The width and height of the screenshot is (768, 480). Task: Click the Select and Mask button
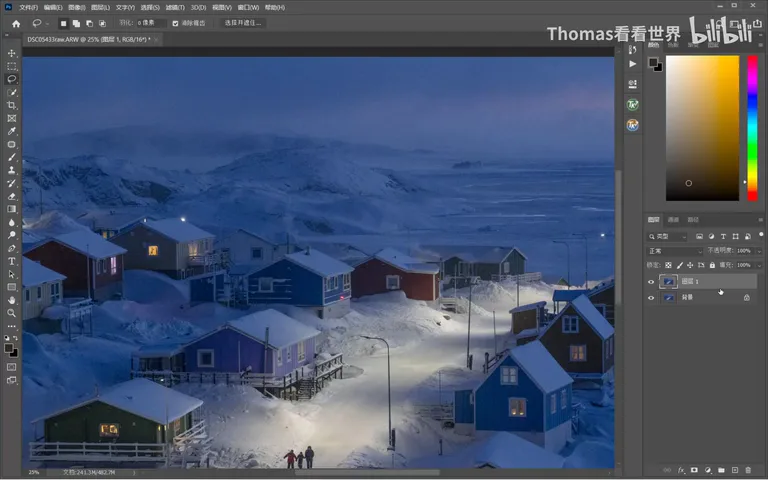242,23
